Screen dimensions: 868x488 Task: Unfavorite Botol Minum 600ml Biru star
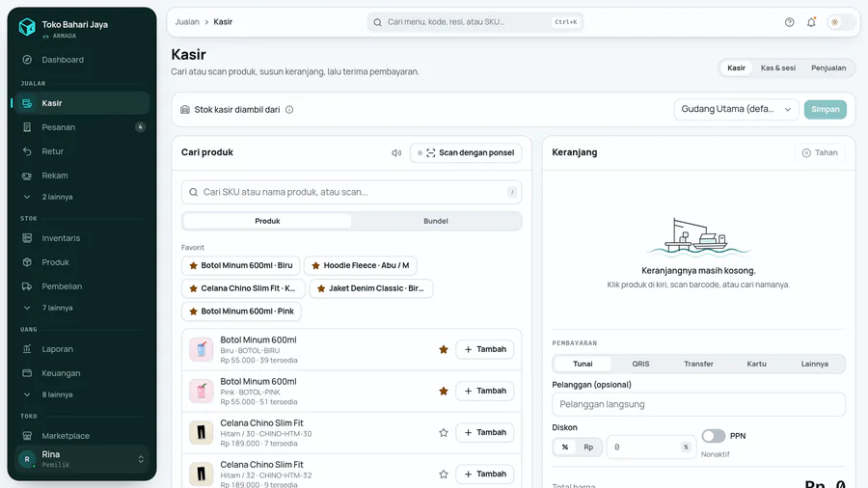click(444, 349)
